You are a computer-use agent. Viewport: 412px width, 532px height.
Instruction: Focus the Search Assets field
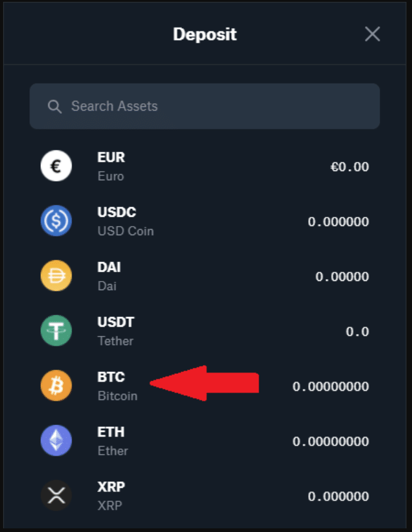coord(214,106)
